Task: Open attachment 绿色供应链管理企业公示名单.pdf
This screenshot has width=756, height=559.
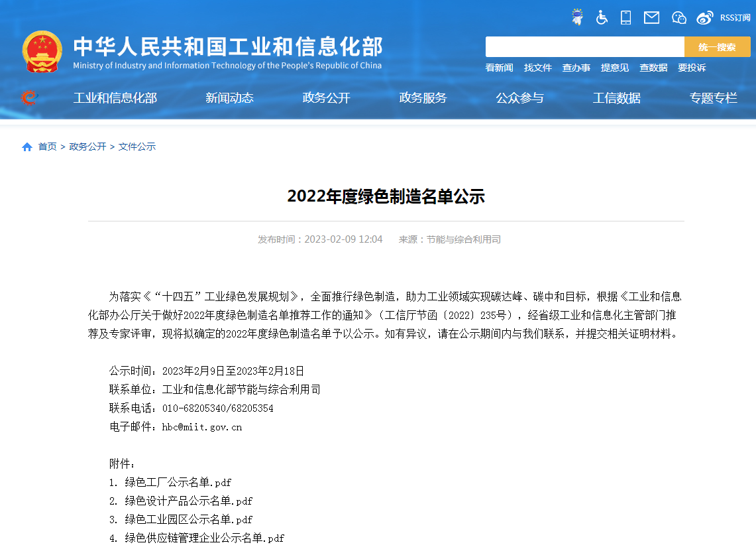Action: 205,538
